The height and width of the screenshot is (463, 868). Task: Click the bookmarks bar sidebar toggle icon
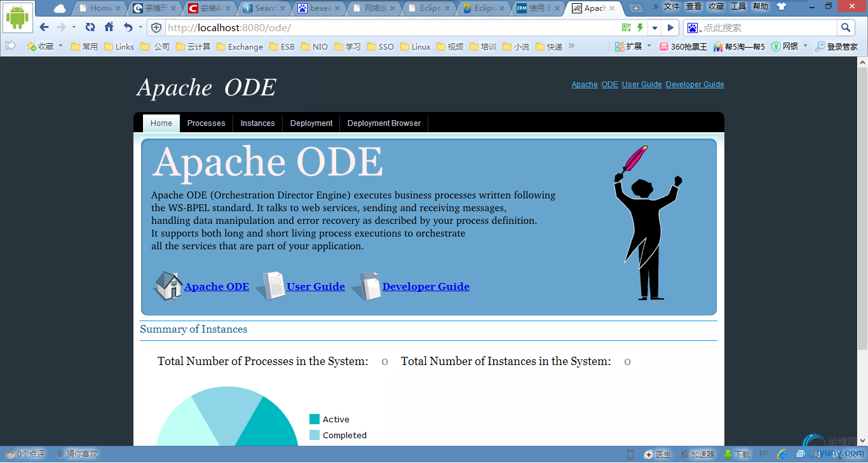click(11, 46)
